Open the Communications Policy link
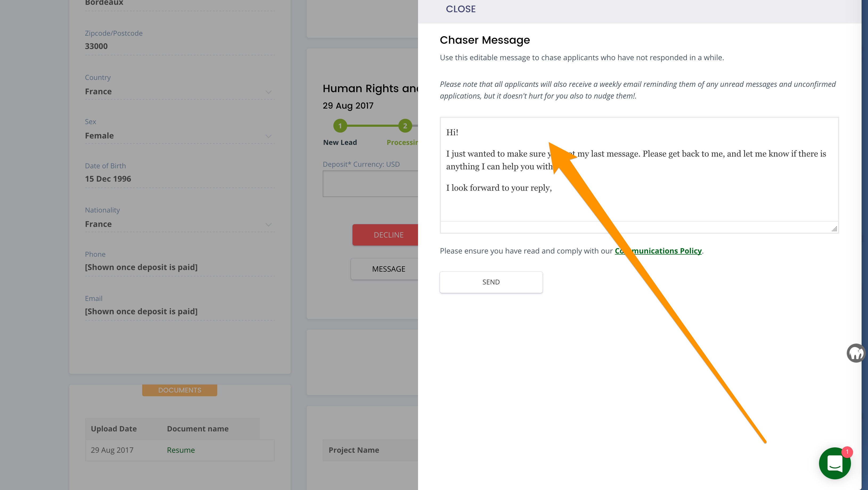 (658, 251)
